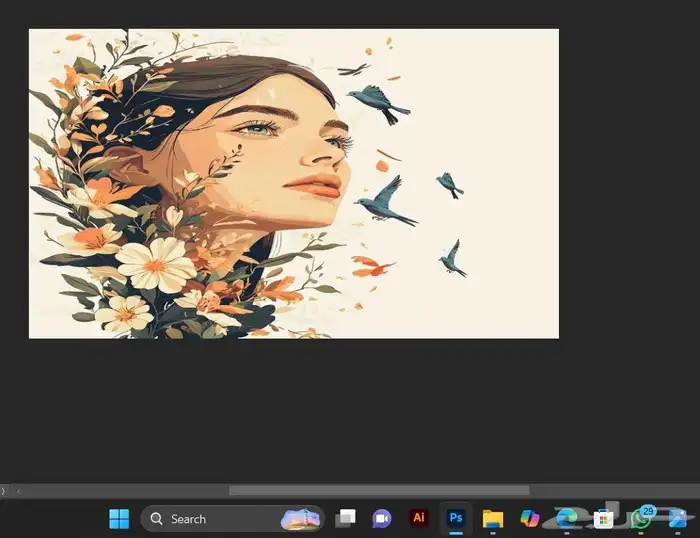Click the left scroll arrow of horizontal scrollbar
This screenshot has height=538, width=700.
click(19, 491)
